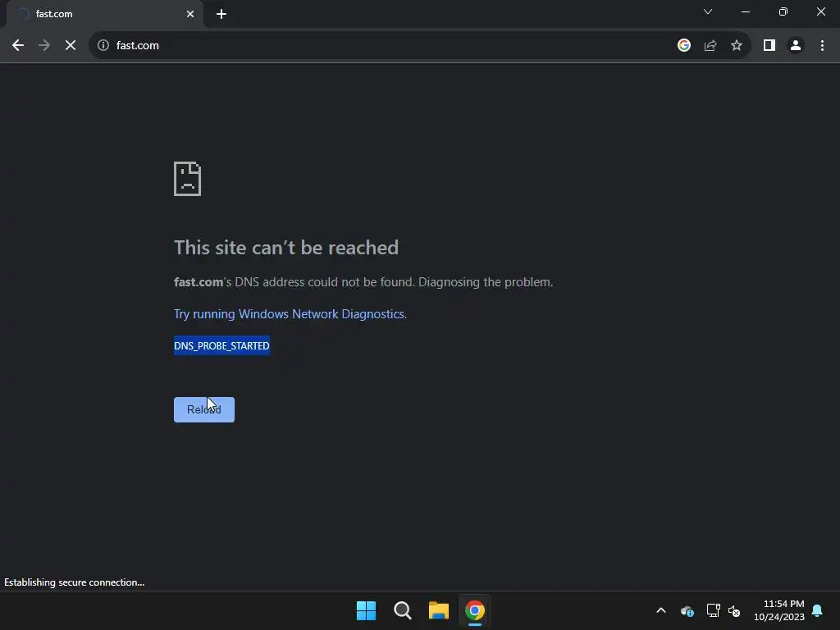This screenshot has width=840, height=630.
Task: Open network status tray icon
Action: (713, 610)
